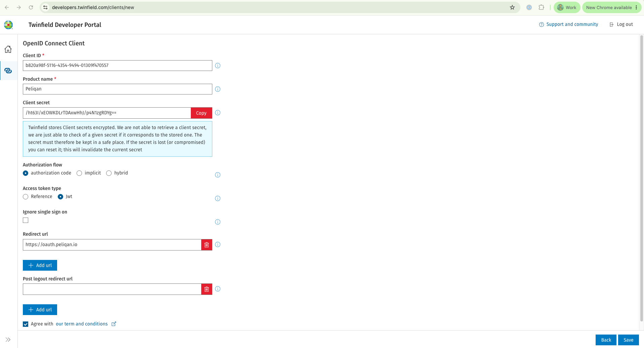This screenshot has height=348, width=644.
Task: Go back in browser history
Action: [x=7, y=7]
